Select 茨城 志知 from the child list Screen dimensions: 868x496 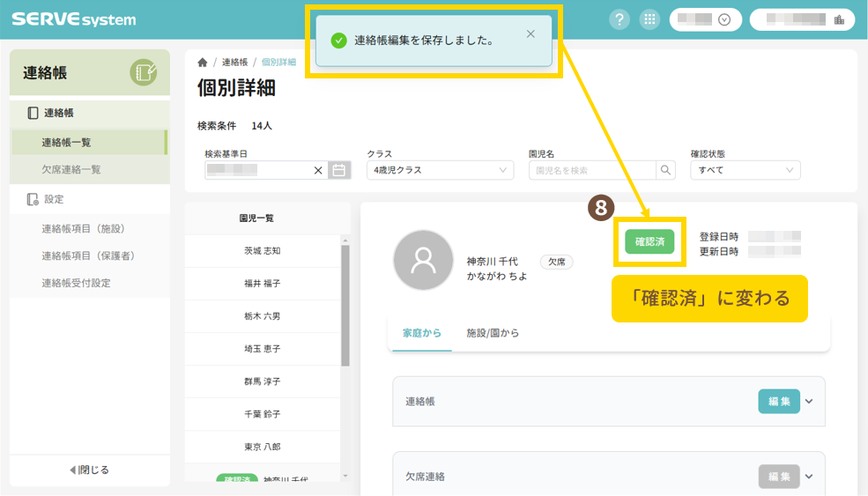tap(262, 250)
